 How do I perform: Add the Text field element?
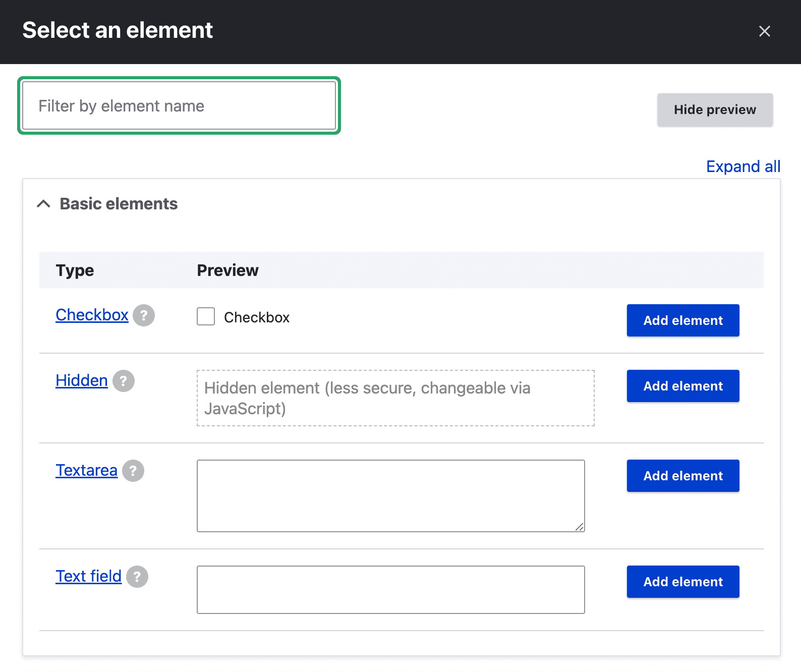point(683,582)
